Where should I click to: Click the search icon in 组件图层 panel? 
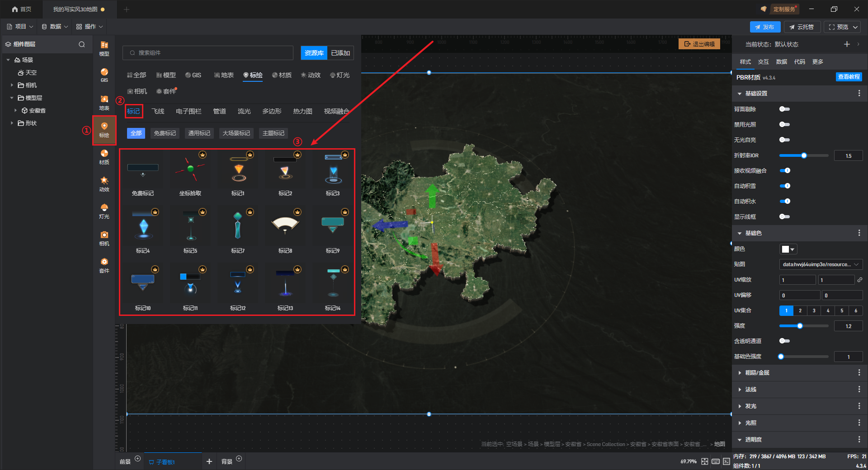(x=82, y=44)
